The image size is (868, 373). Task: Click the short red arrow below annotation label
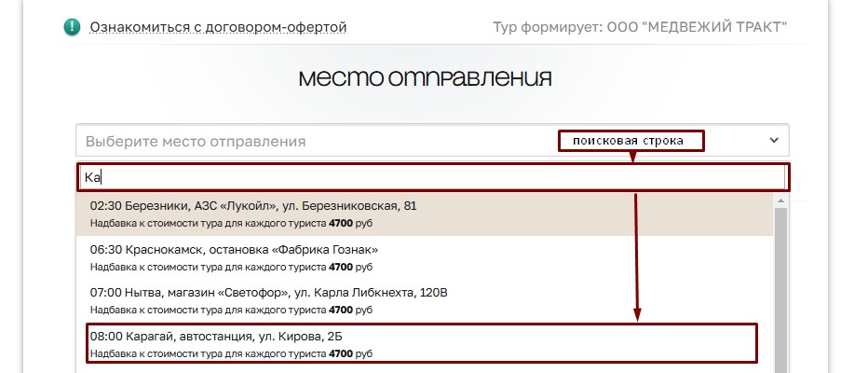[632, 157]
